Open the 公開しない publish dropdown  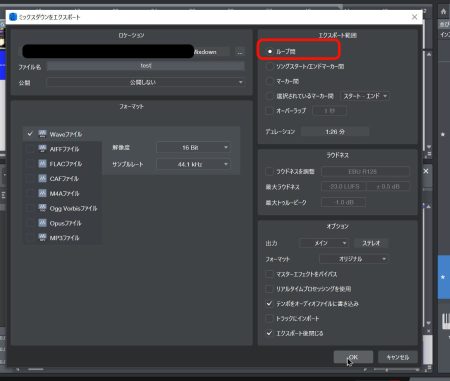(x=146, y=82)
